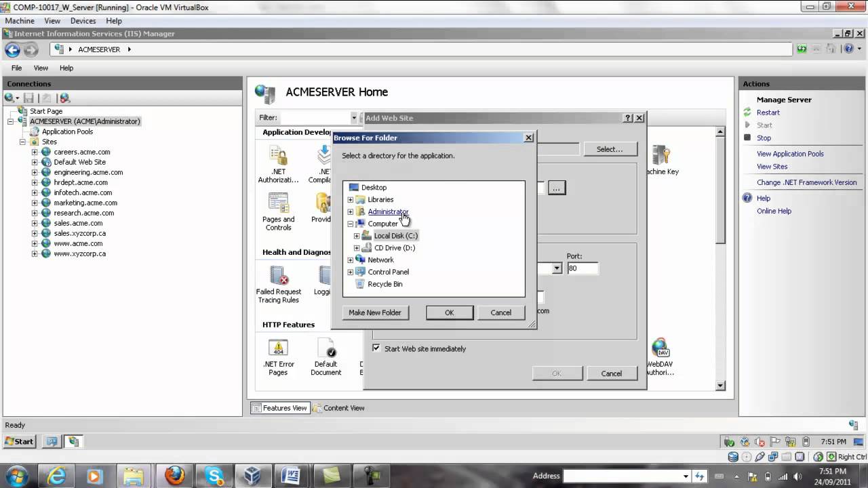The height and width of the screenshot is (488, 868).
Task: Click the Save icon in Connections toolbar
Action: [x=28, y=98]
